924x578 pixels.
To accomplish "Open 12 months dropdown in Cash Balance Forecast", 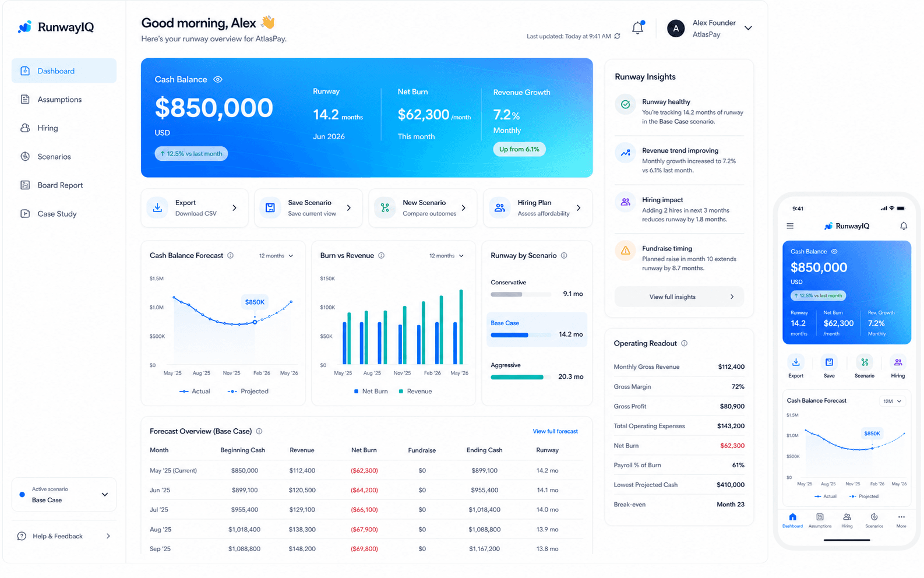I will 276,256.
